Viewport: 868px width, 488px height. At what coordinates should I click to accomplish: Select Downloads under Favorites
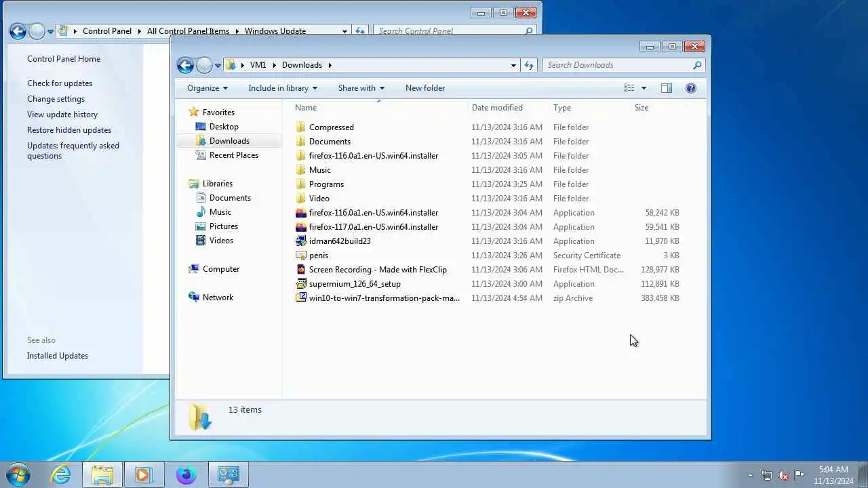229,141
